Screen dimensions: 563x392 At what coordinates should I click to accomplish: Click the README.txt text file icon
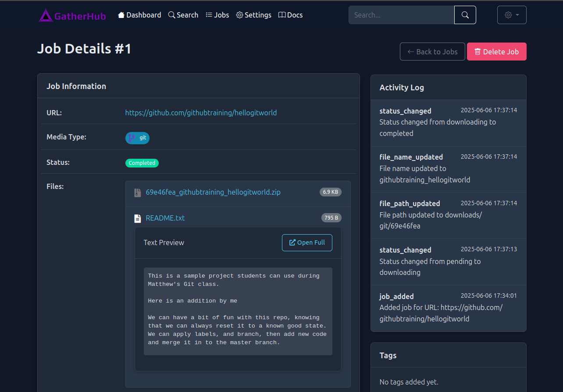138,217
